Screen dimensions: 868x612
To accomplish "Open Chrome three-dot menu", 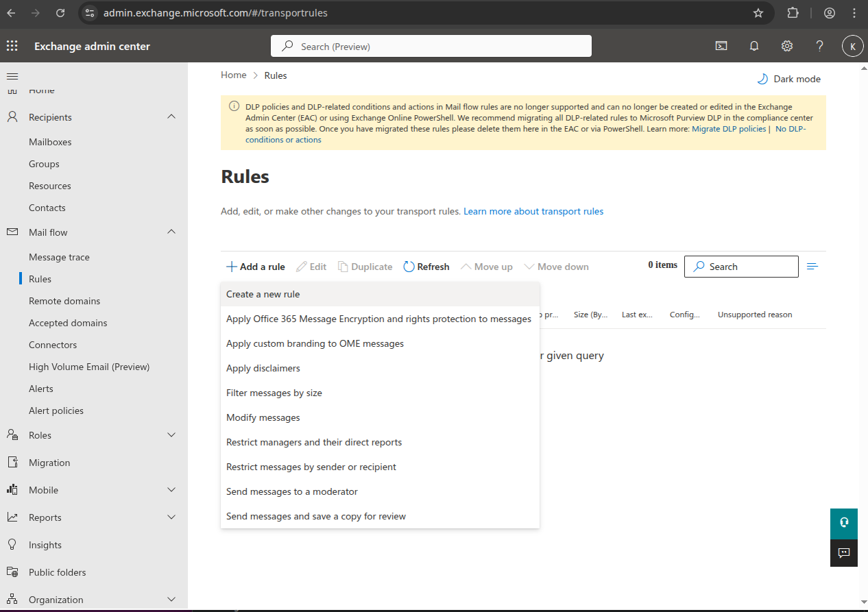I will coord(854,13).
